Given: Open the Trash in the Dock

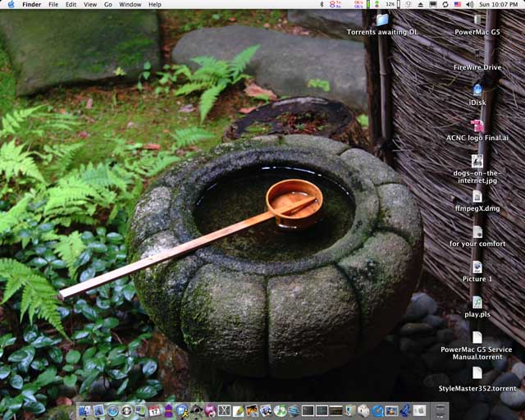Looking at the screenshot, I should (x=441, y=410).
